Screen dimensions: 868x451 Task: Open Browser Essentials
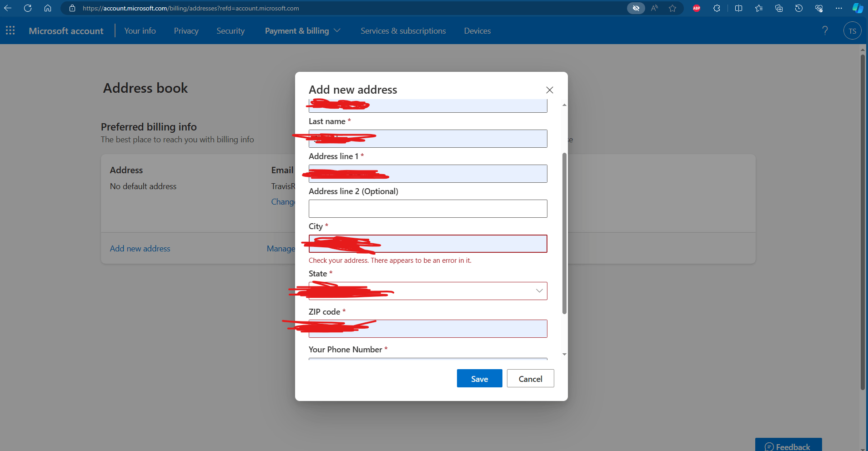[820, 8]
